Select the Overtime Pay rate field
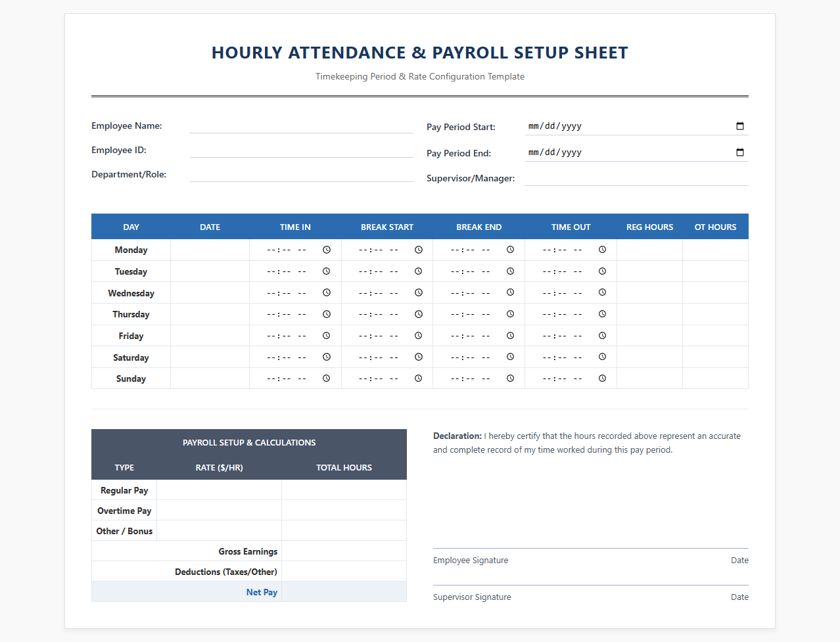 [x=220, y=511]
